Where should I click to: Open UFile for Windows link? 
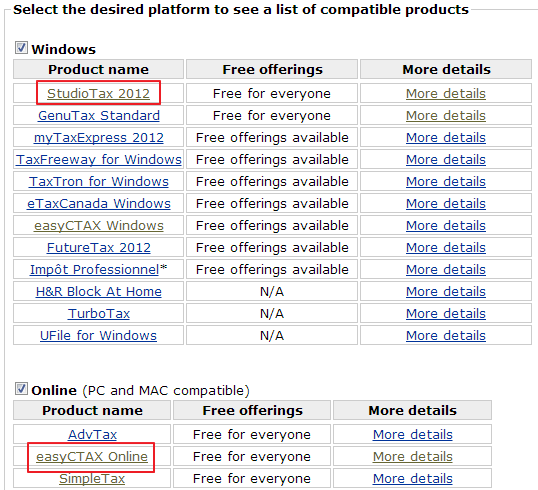click(98, 335)
